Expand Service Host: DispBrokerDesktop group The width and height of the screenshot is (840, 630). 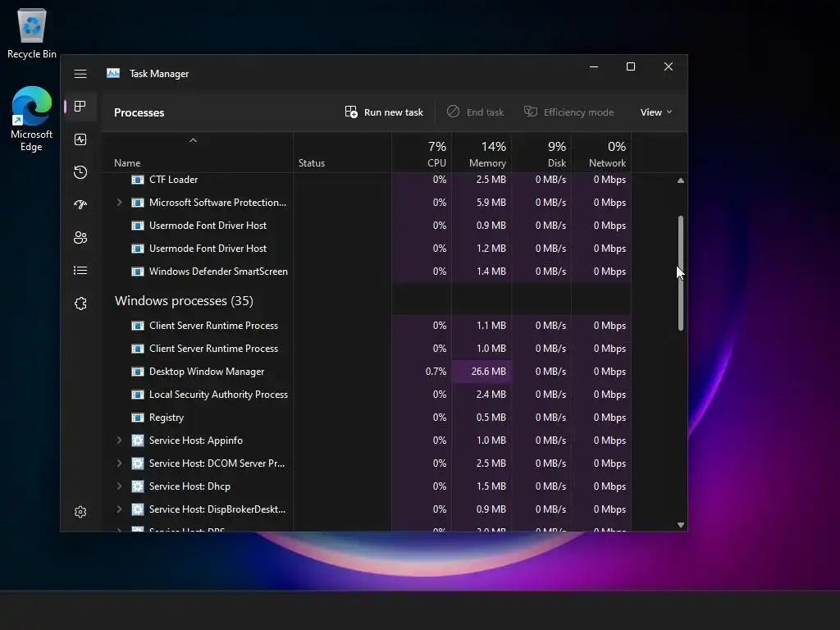[120, 509]
